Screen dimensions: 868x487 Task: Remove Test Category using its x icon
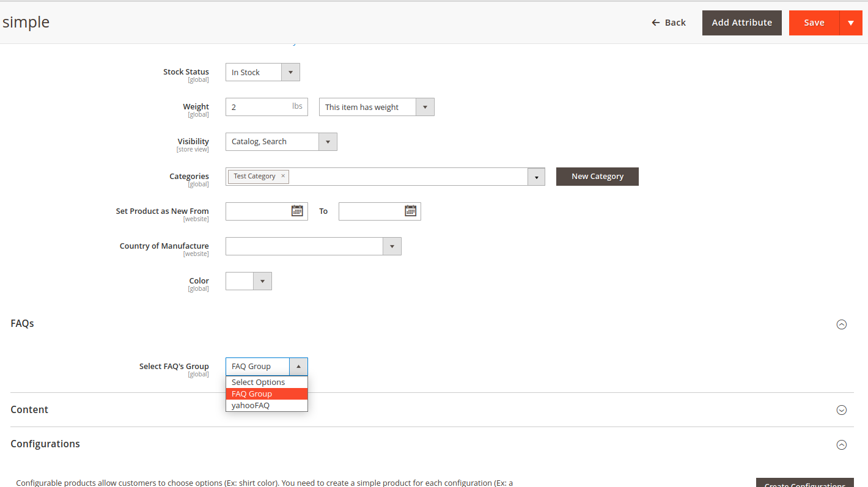point(283,176)
